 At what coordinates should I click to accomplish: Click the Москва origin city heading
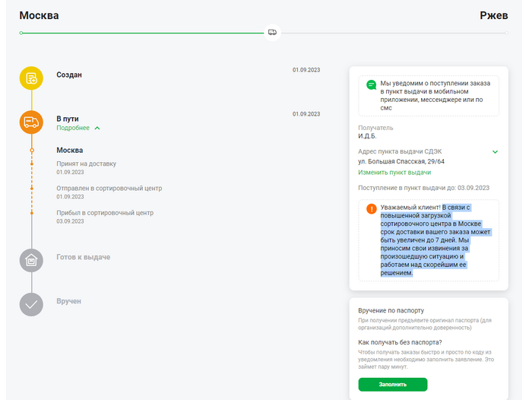pos(39,15)
